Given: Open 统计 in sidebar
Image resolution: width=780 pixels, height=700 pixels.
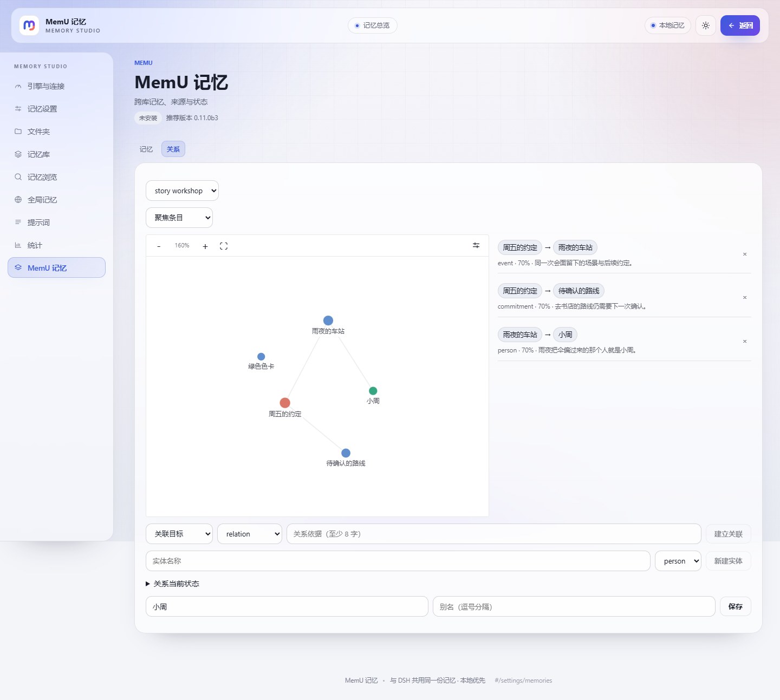Looking at the screenshot, I should pyautogui.click(x=56, y=245).
